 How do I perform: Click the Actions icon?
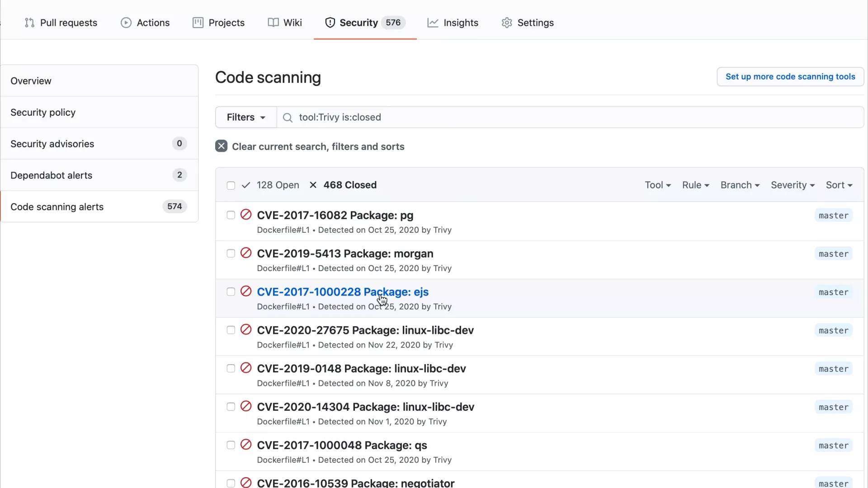click(126, 23)
